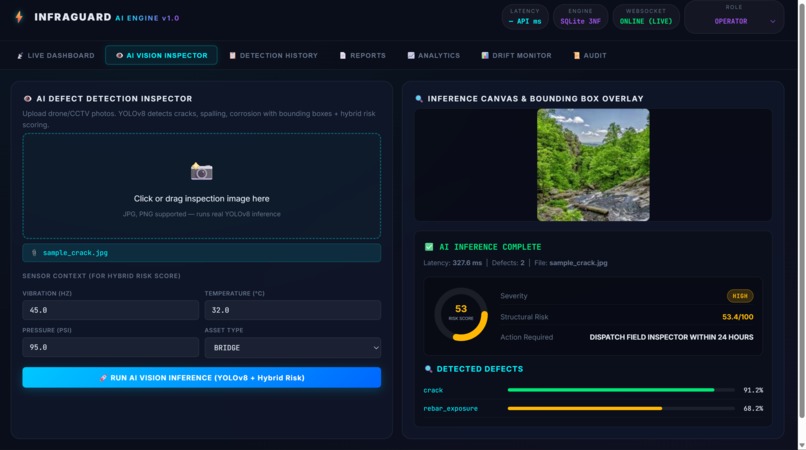Click the 'Sensor Context (For Hybrid Risk Score)' heading
This screenshot has height=450, width=806.
[101, 276]
